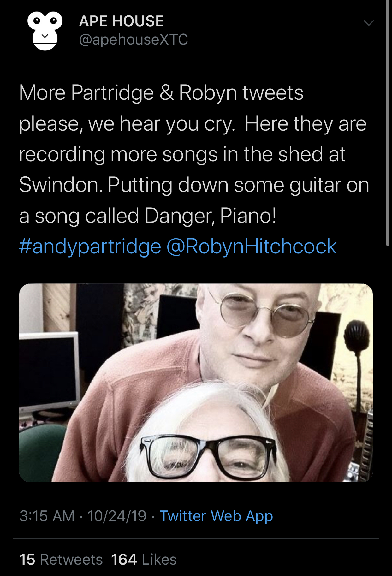Click the word "Swindon" in tweet
Viewport: 392px width, 576px height.
point(61,185)
